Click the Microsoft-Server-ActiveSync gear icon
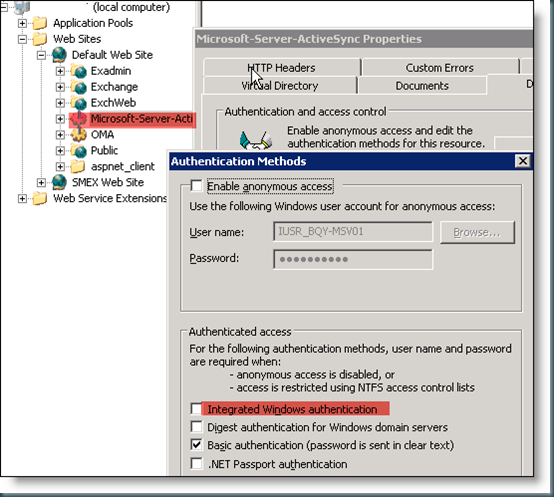 tap(79, 119)
